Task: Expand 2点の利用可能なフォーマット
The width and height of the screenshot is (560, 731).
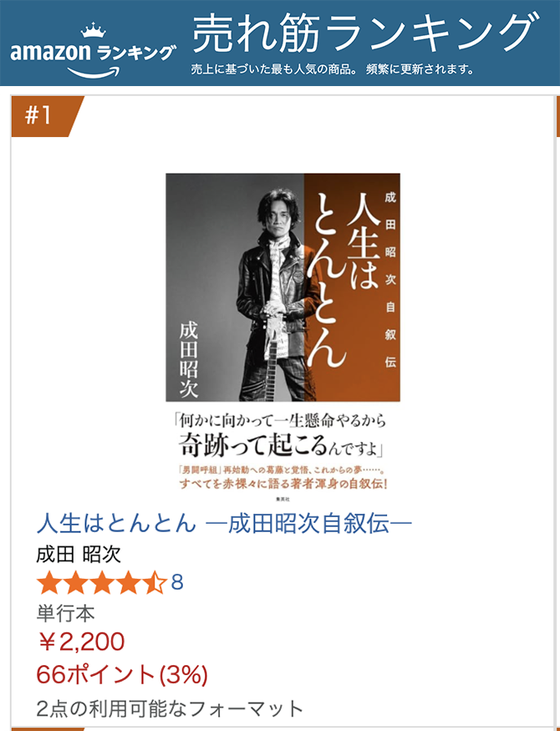Action: 170,708
